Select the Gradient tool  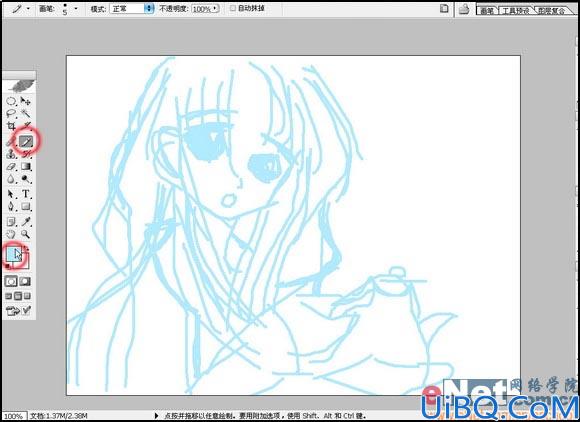click(26, 166)
